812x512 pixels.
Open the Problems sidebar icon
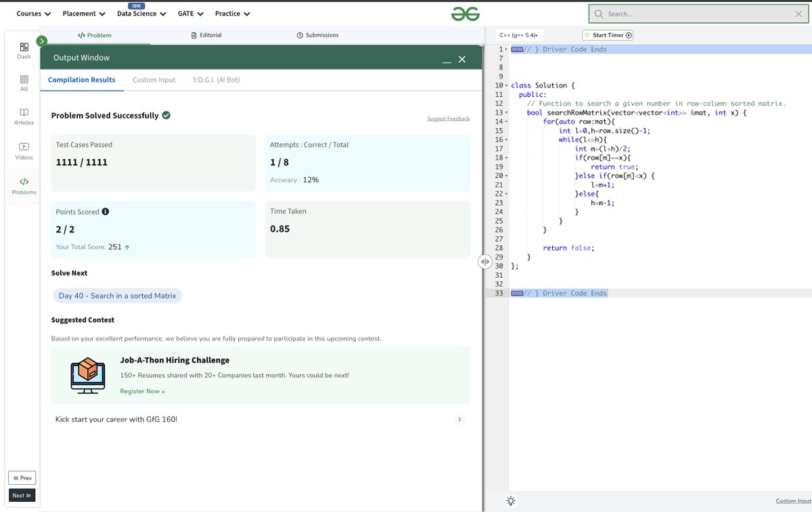coord(24,186)
